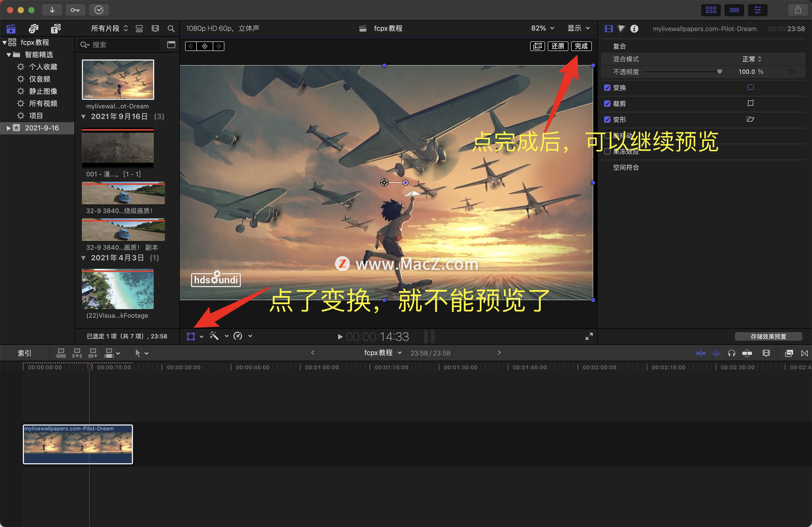The width and height of the screenshot is (812, 527).
Task: Click the retime speedometer icon
Action: [x=238, y=336]
